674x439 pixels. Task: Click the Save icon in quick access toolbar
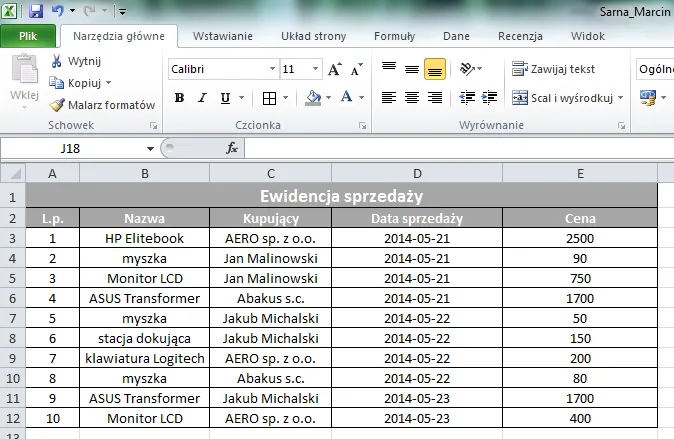tap(36, 11)
